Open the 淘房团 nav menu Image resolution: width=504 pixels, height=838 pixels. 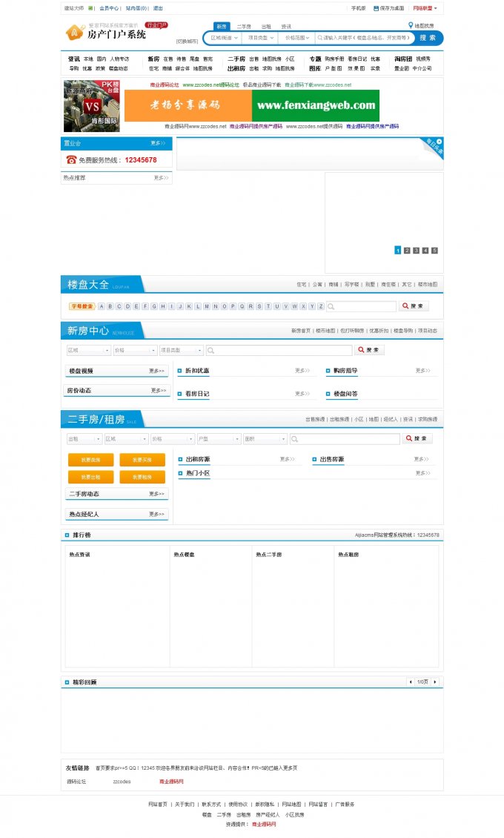tap(403, 59)
